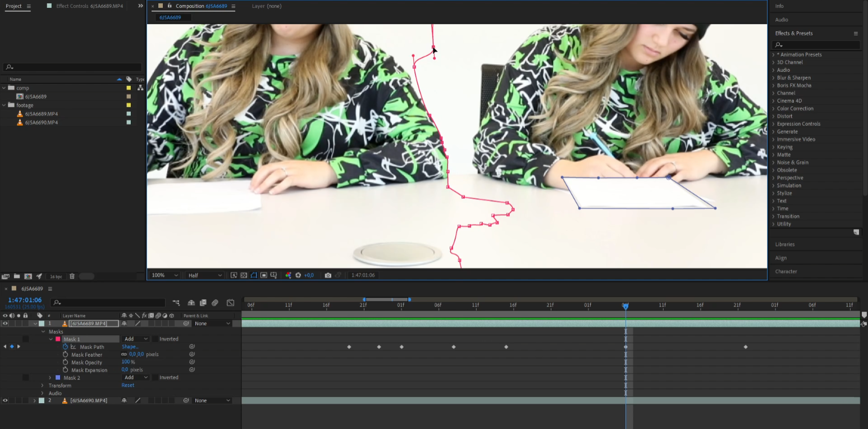Open the Libraries panel
Image resolution: width=868 pixels, height=429 pixels.
click(x=785, y=244)
